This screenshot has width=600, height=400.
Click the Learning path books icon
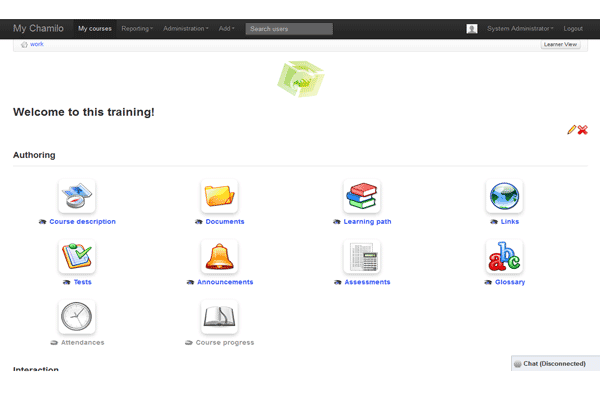click(361, 197)
